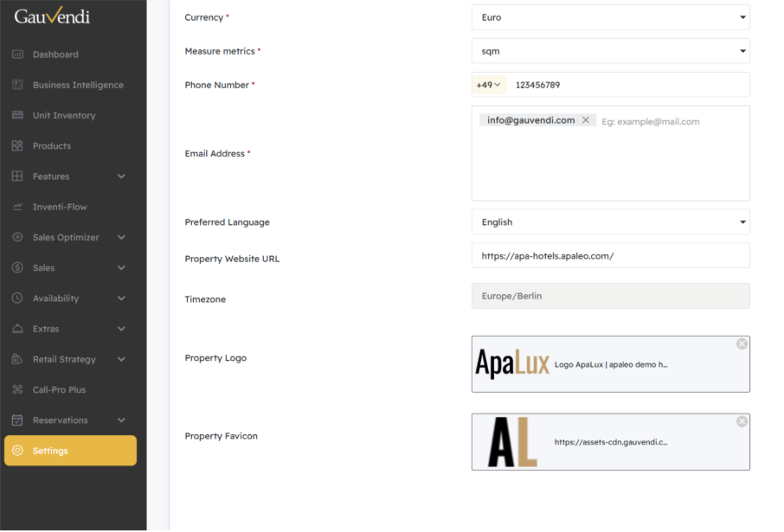784x532 pixels.
Task: Remove the Property Favicon image
Action: 742,421
